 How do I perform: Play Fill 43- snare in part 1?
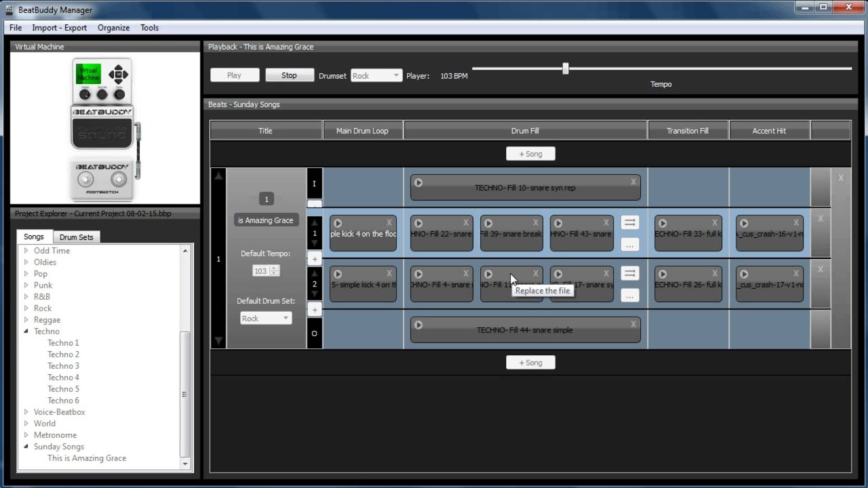point(558,223)
